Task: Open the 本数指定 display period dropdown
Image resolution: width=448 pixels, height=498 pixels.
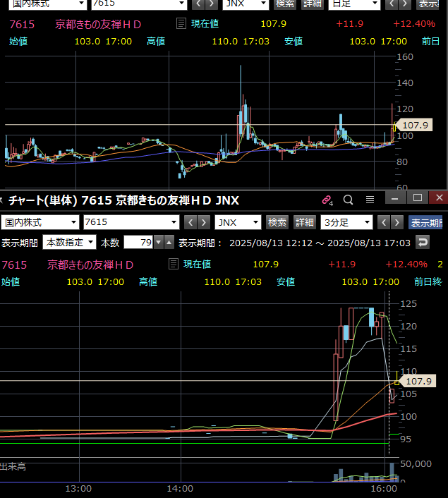Action: coord(70,243)
